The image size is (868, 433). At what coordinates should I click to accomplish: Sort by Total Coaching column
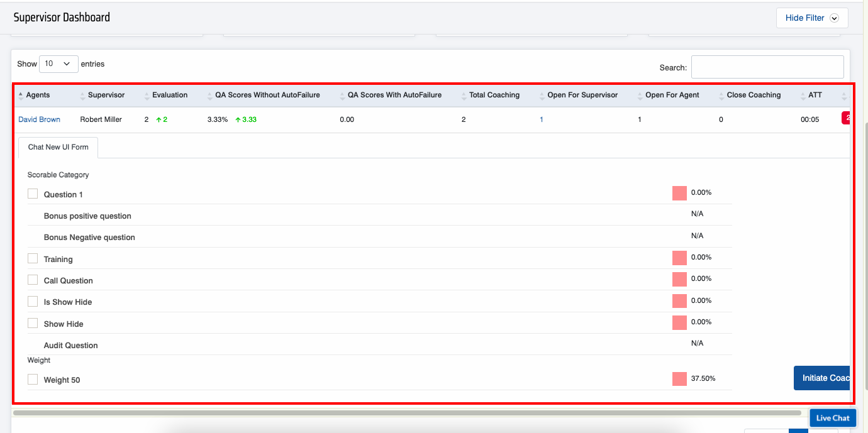pos(494,96)
